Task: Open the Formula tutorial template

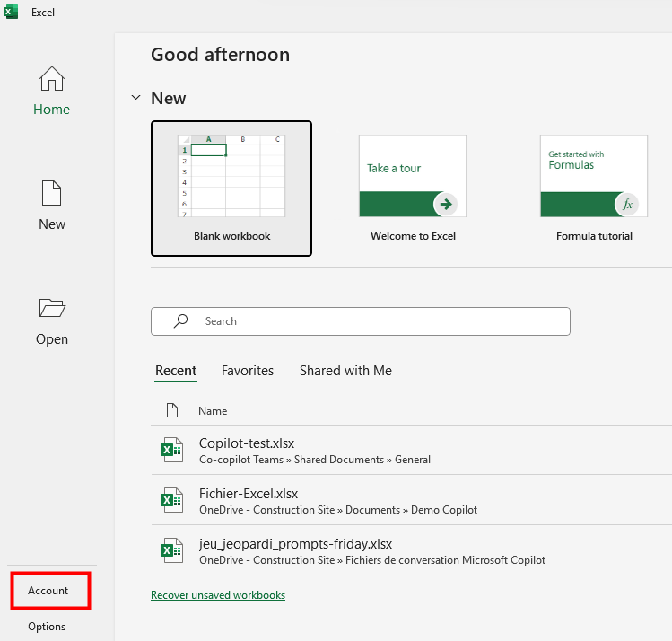Action: pos(594,189)
